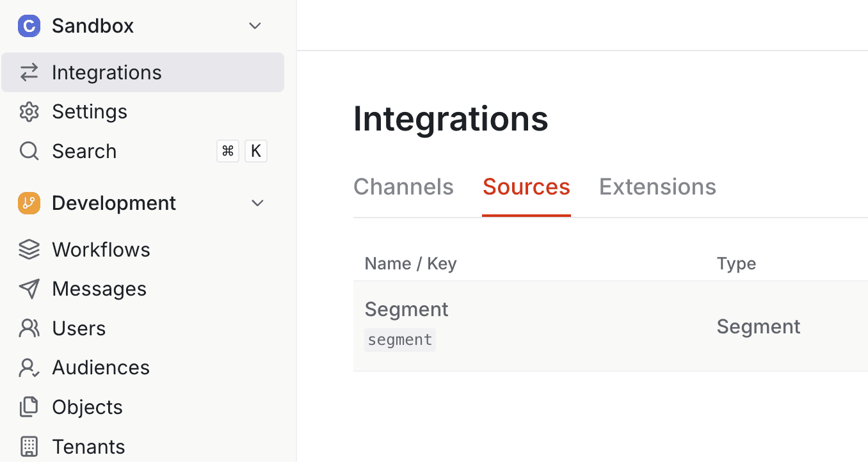Click the Integrations page heading
The width and height of the screenshot is (868, 462).
click(x=451, y=119)
